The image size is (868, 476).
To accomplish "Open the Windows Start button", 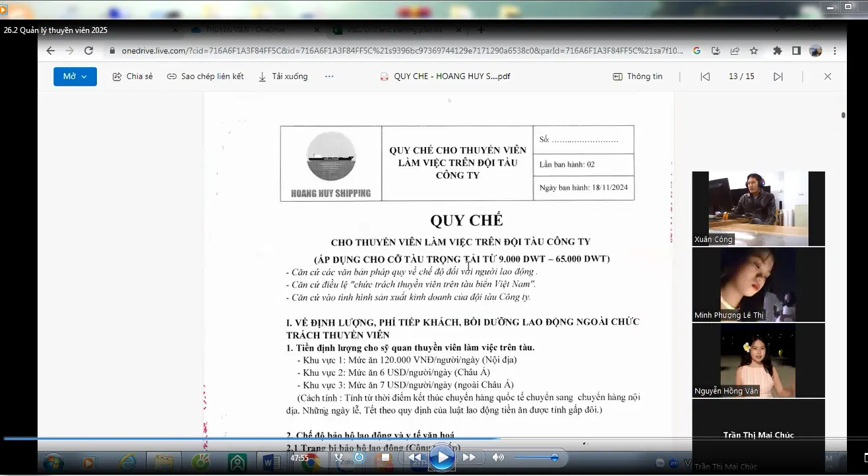I will click(x=53, y=462).
